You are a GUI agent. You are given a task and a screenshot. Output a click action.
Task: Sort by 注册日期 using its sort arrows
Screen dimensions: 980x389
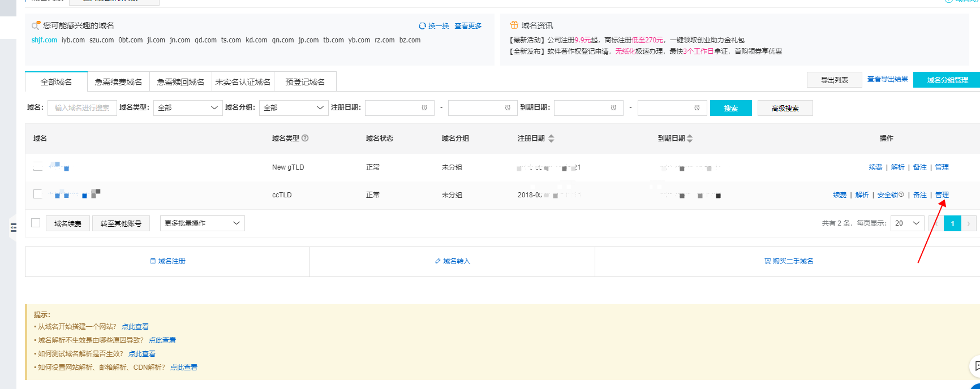tap(551, 139)
